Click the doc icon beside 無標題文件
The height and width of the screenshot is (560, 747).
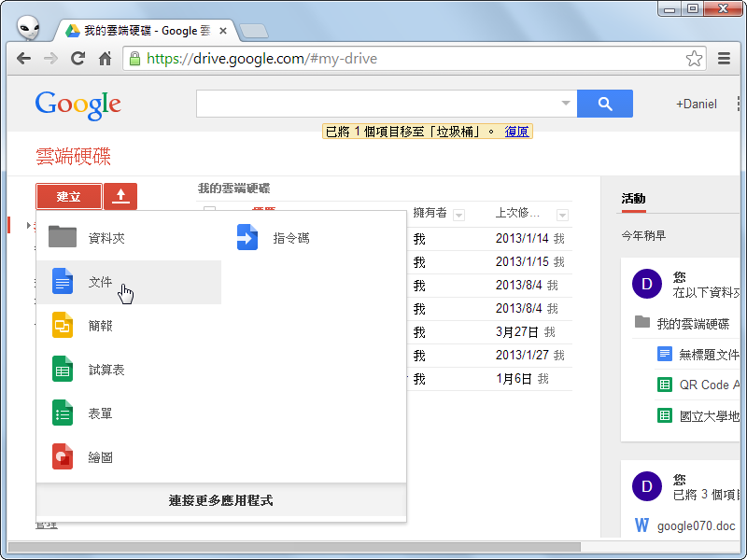pos(665,354)
